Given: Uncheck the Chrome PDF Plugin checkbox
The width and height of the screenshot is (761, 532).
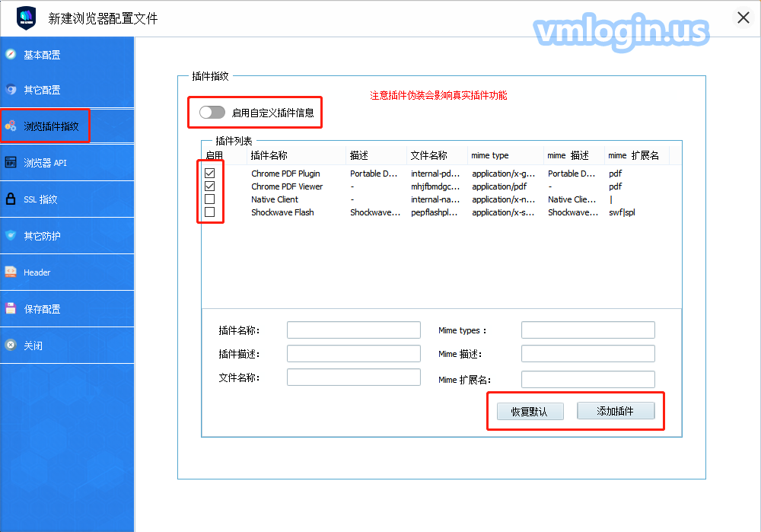Looking at the screenshot, I should [x=209, y=174].
